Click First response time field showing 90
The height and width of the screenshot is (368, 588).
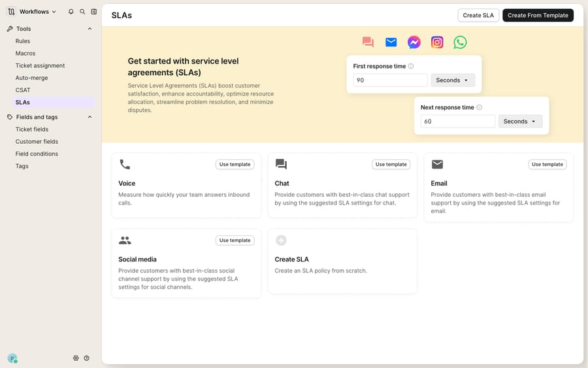tap(390, 80)
